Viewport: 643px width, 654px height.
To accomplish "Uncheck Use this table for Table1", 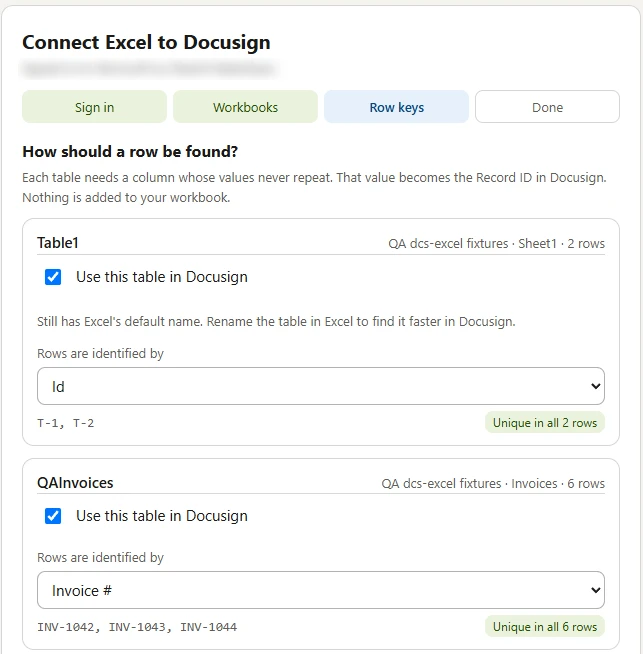I will (53, 277).
